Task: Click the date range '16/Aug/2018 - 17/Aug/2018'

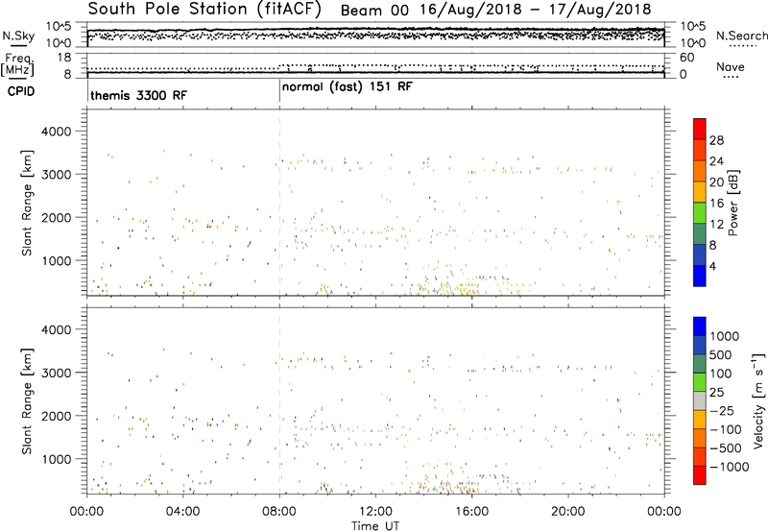Action: click(x=536, y=10)
